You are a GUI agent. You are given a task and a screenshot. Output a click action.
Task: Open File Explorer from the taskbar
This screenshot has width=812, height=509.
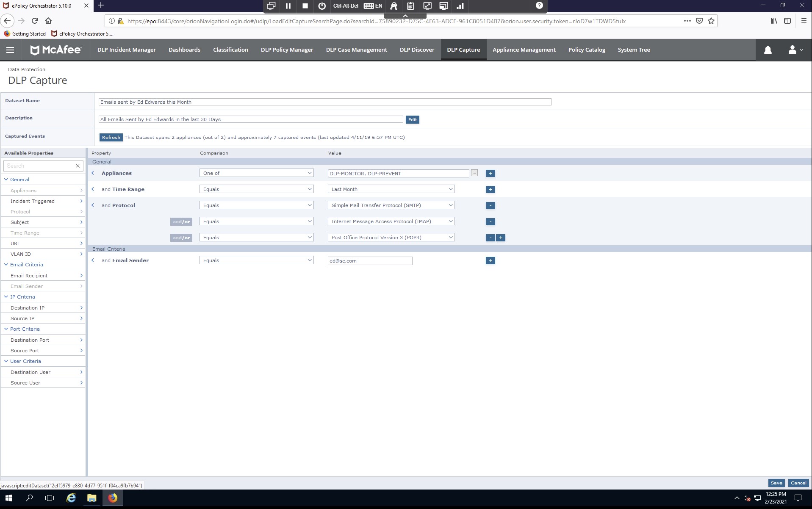pyautogui.click(x=91, y=498)
